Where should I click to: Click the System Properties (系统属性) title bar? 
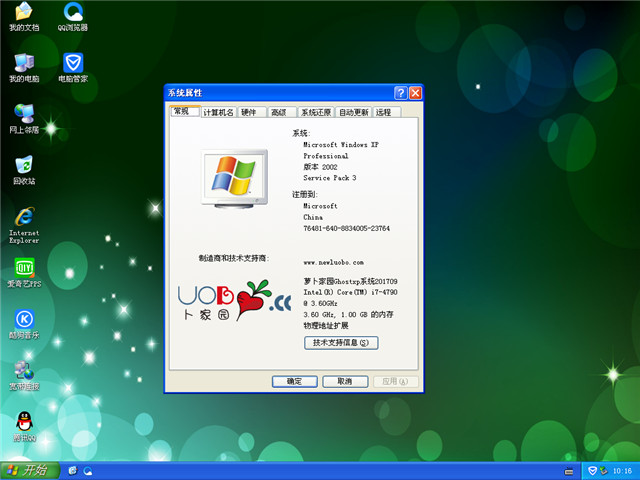pyautogui.click(x=280, y=93)
